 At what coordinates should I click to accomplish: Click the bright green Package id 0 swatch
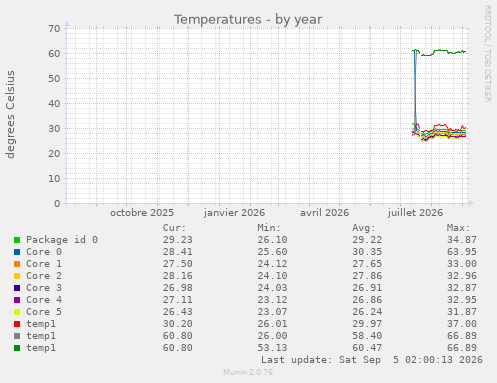coord(17,240)
